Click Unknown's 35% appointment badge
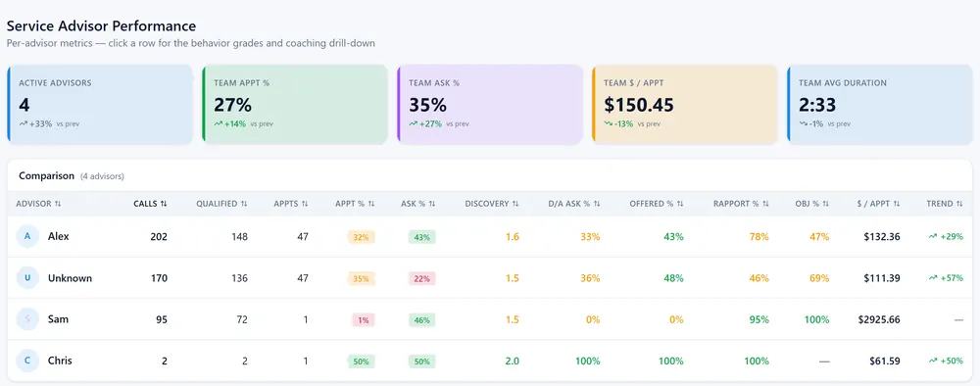 point(361,278)
